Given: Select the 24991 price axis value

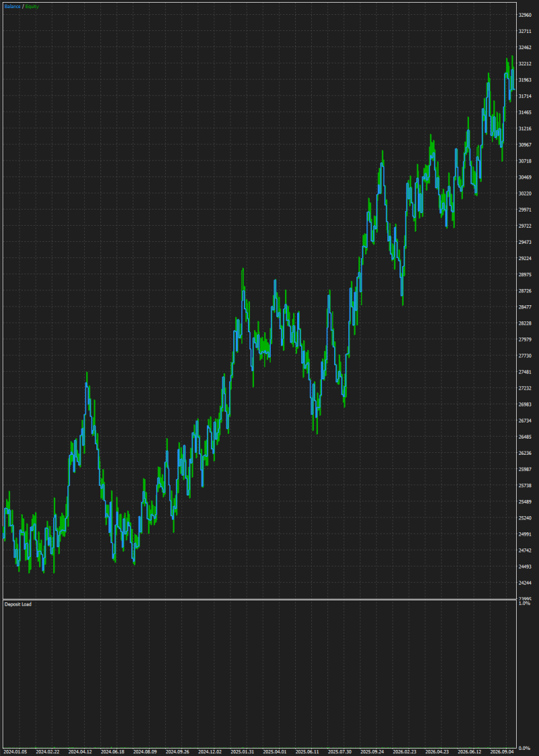Looking at the screenshot, I should (x=525, y=534).
